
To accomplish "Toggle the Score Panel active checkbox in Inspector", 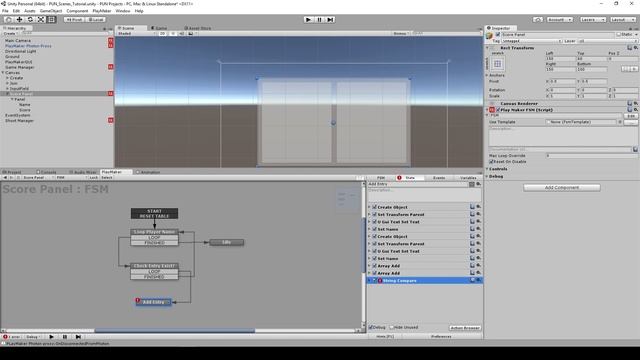I will tap(498, 35).
